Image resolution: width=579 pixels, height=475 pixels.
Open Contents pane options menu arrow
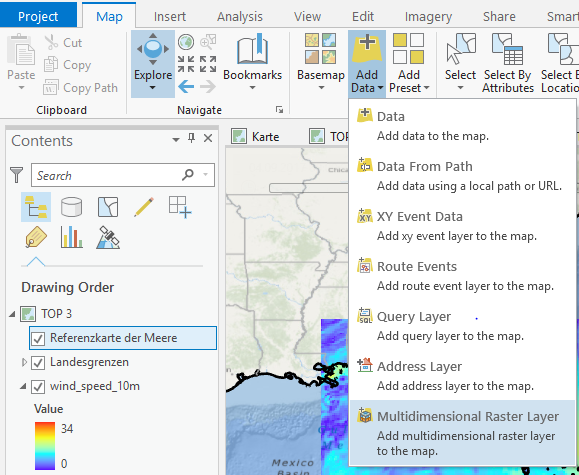click(176, 139)
